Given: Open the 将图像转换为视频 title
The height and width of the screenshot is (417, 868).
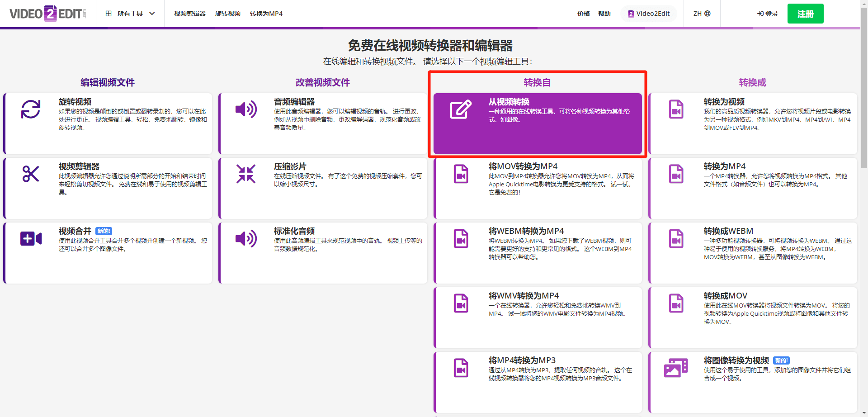Looking at the screenshot, I should (736, 360).
